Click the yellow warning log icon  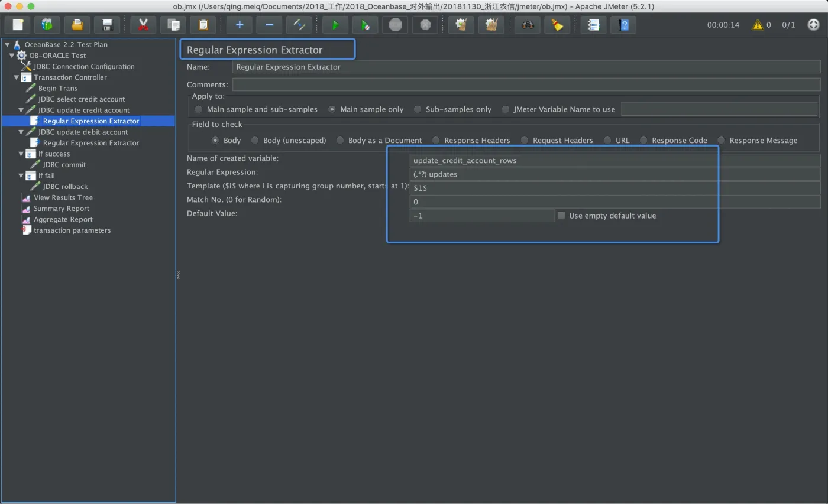coord(757,25)
